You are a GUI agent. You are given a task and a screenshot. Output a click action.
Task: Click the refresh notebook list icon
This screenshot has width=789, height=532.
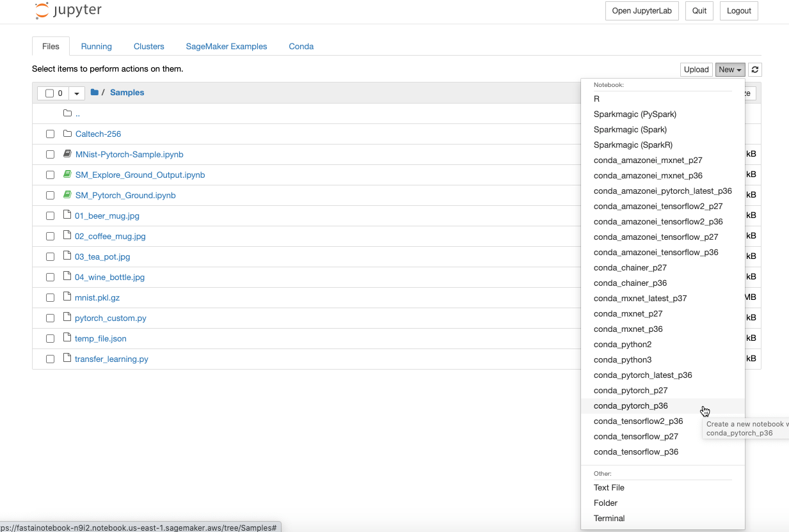tap(755, 70)
